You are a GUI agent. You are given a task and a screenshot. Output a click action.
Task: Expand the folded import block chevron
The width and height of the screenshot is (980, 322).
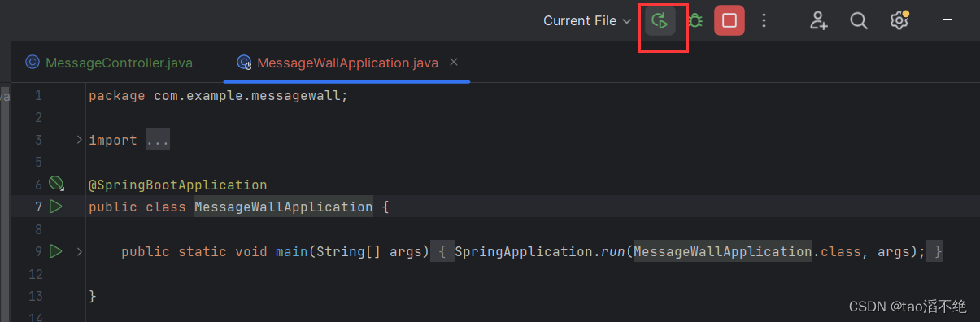click(x=79, y=140)
